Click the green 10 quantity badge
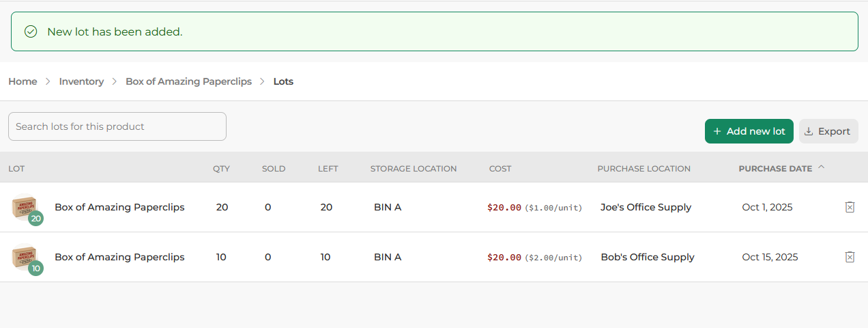Screen dimensions: 868x328 [36, 269]
